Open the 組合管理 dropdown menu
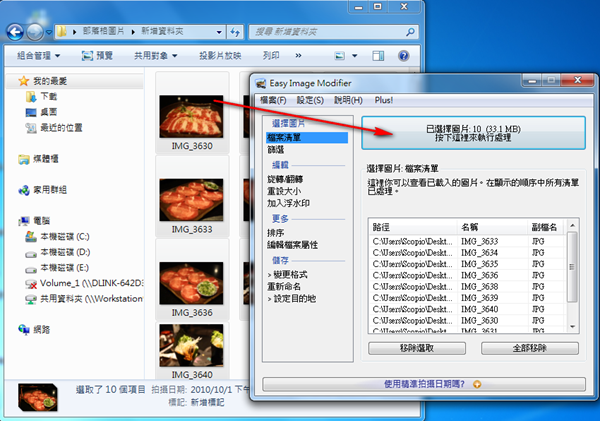This screenshot has width=600, height=421. click(38, 56)
